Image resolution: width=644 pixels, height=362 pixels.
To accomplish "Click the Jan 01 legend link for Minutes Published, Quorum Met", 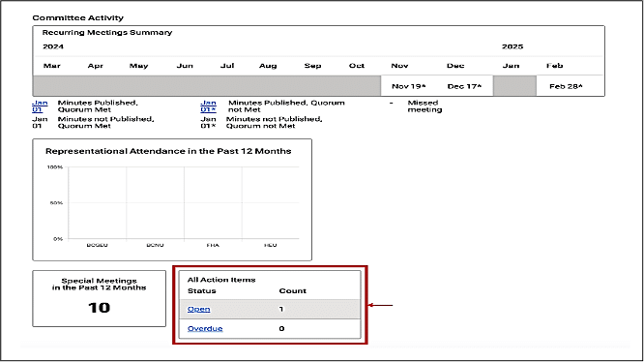I will point(40,106).
